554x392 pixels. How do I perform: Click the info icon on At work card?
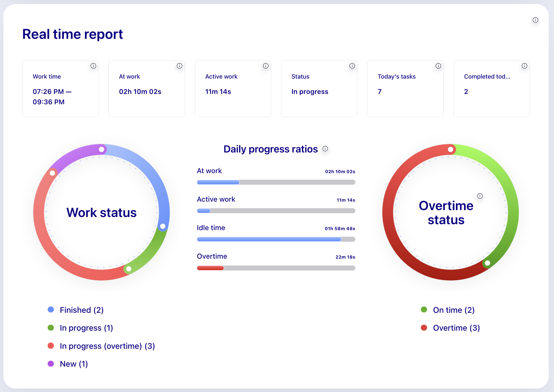pyautogui.click(x=180, y=66)
